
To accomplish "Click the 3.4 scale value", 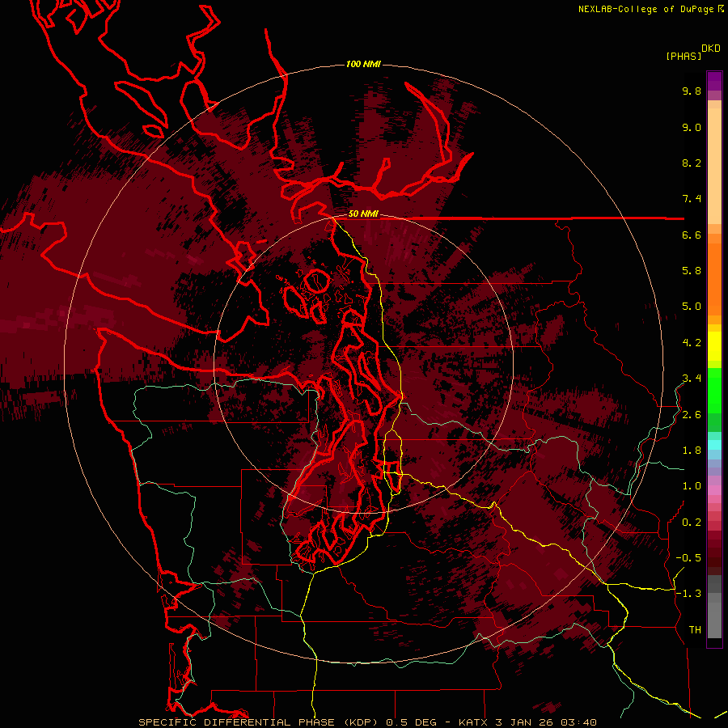I will click(x=692, y=379).
